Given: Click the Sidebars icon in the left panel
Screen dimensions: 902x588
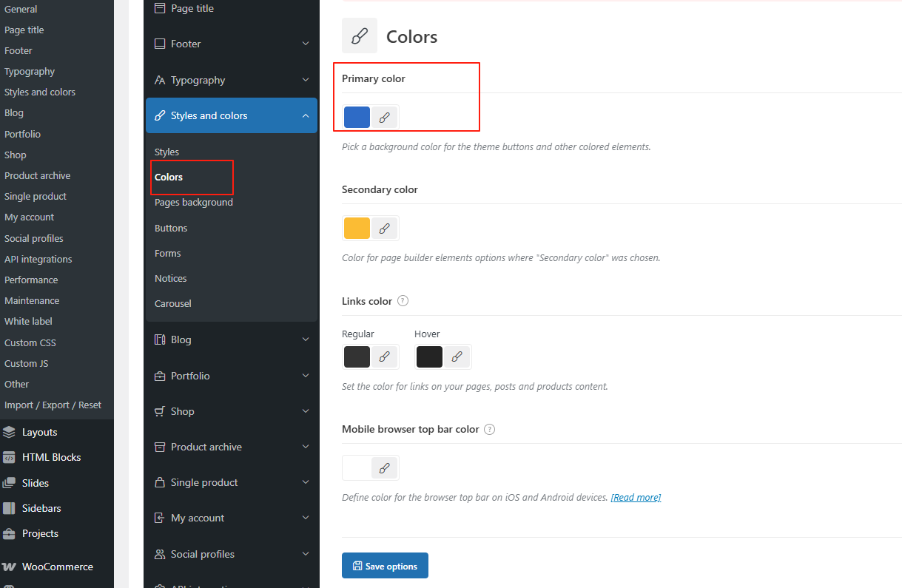Looking at the screenshot, I should (9, 508).
